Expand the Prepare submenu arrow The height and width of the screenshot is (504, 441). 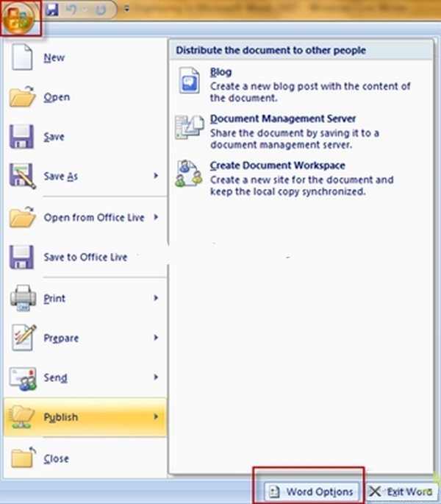click(156, 338)
